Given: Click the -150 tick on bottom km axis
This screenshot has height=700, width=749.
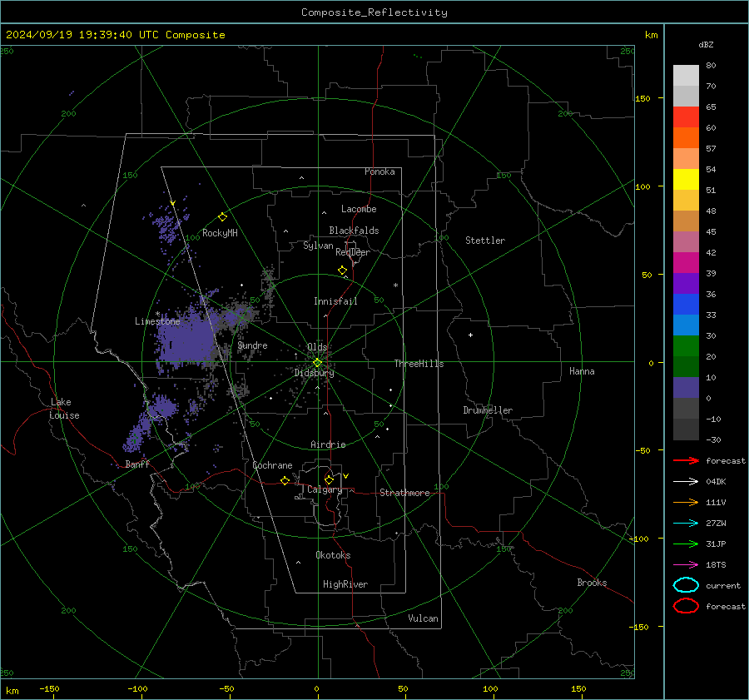Looking at the screenshot, I should pos(49,688).
